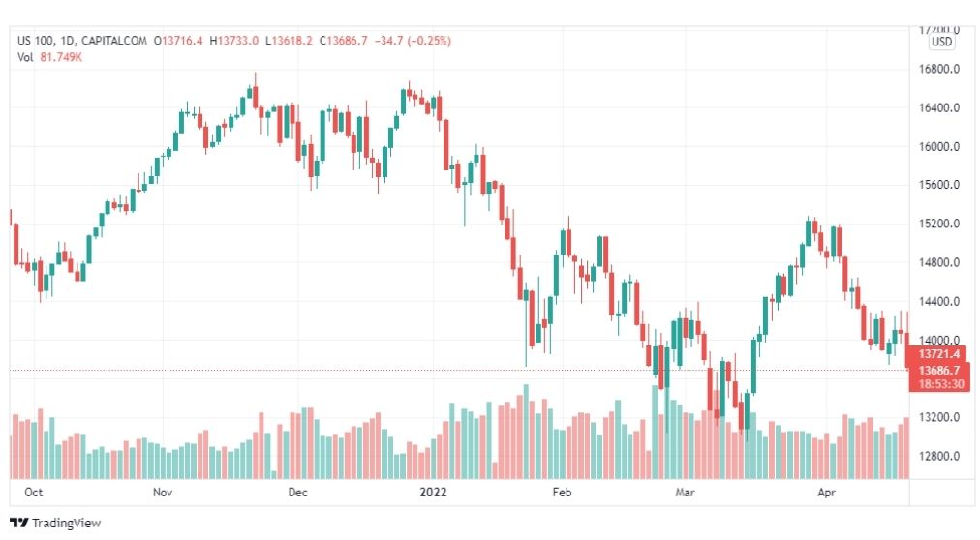Viewport: 980px width, 540px height.
Task: Select the Oct marker on time axis
Action: click(x=33, y=492)
